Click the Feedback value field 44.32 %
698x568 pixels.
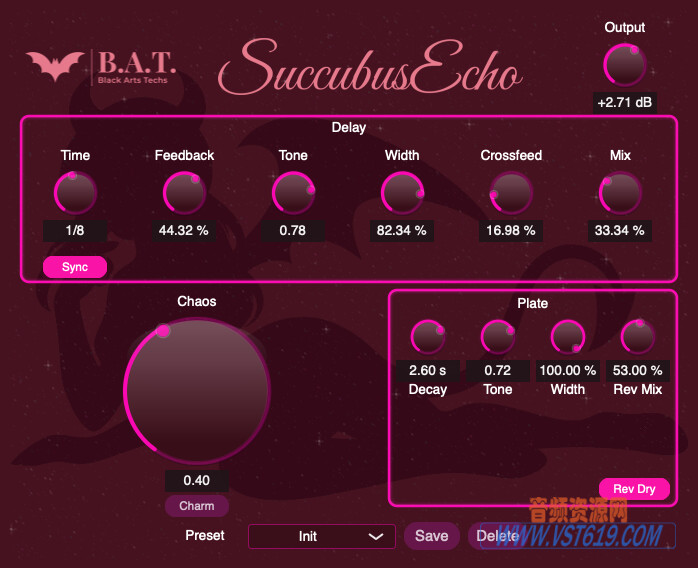point(184,230)
